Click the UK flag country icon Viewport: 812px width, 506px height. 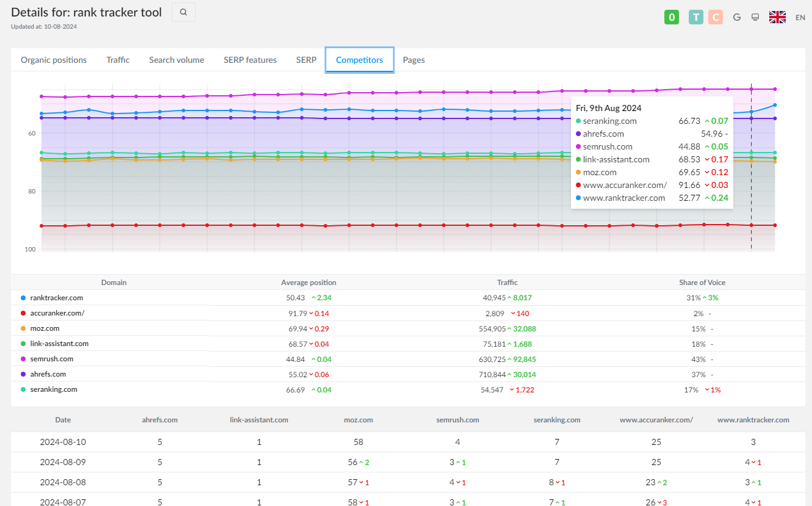[x=777, y=17]
